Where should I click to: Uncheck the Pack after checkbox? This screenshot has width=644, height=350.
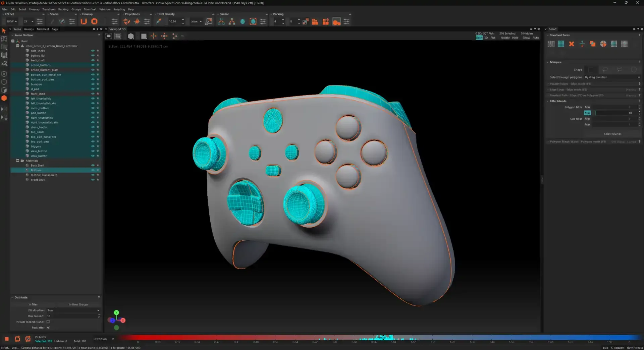tap(48, 328)
